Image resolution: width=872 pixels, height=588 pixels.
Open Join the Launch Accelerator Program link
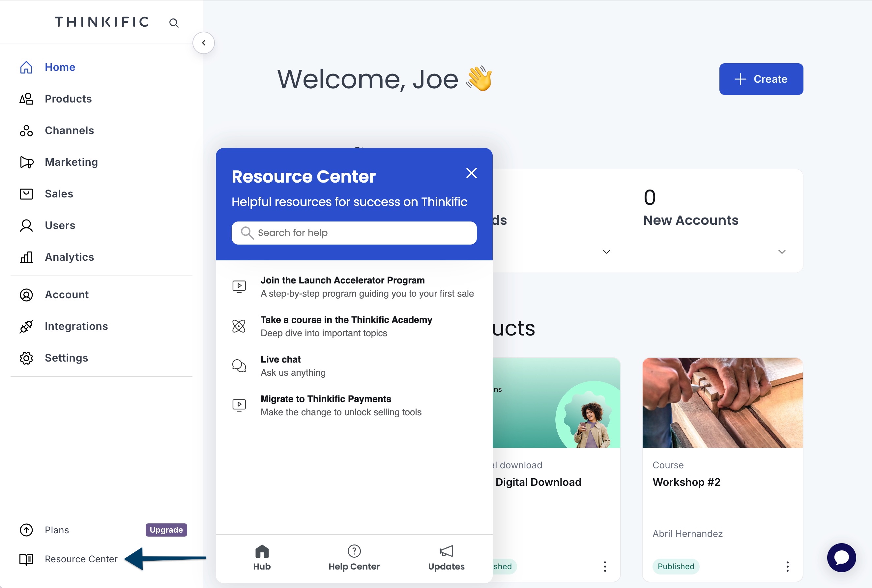tap(342, 280)
